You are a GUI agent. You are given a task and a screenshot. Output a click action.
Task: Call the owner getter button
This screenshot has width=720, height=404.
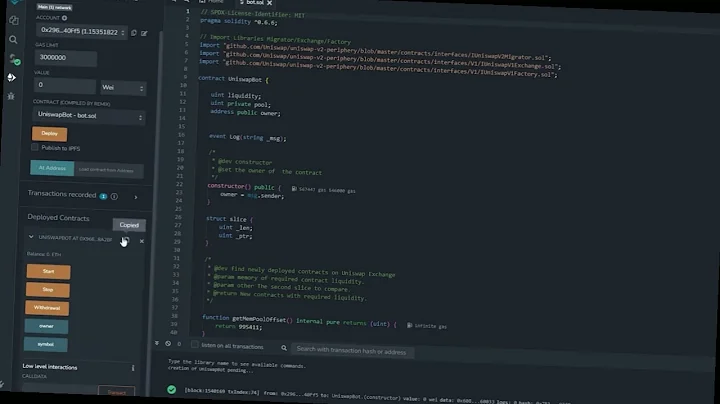(x=46, y=326)
